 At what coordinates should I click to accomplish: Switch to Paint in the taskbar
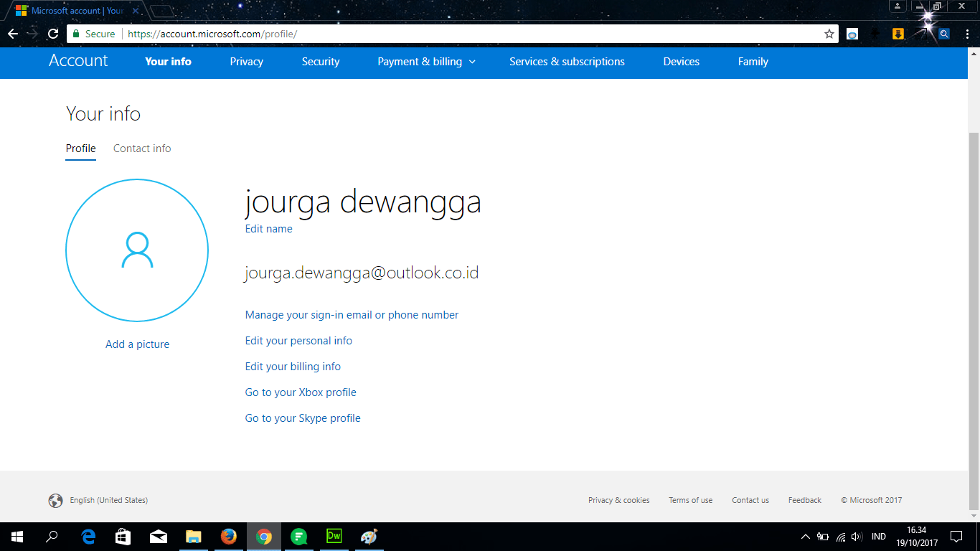[369, 537]
